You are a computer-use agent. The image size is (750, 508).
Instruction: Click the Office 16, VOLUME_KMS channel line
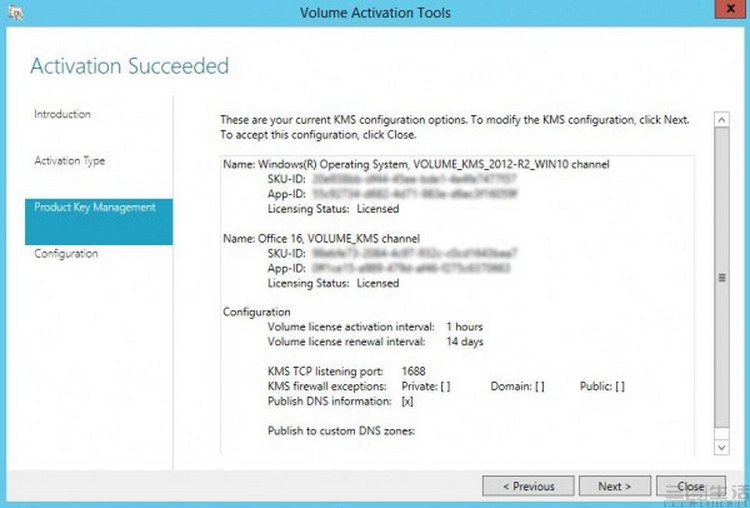point(321,238)
